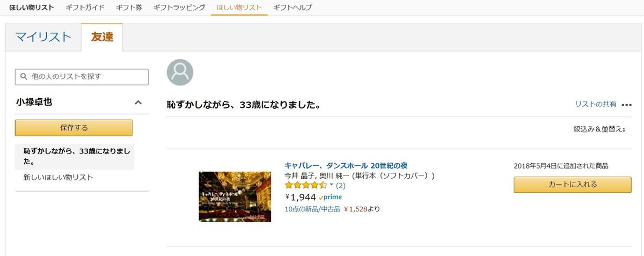This screenshot has height=256, width=644.
Task: Click the カートに入れる button
Action: pos(573,185)
